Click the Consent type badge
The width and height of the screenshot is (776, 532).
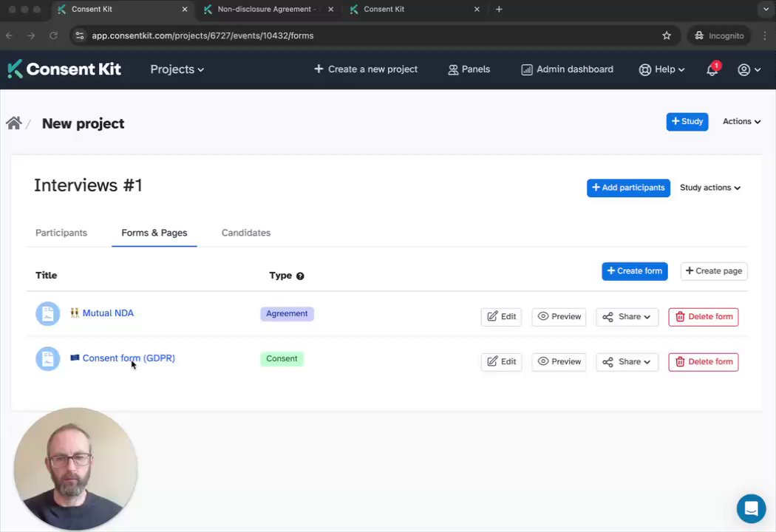tap(282, 359)
